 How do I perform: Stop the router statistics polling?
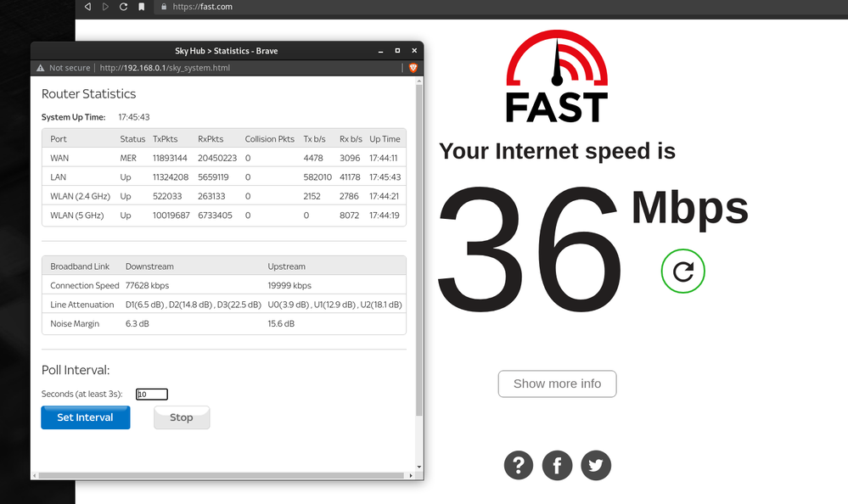click(x=181, y=417)
